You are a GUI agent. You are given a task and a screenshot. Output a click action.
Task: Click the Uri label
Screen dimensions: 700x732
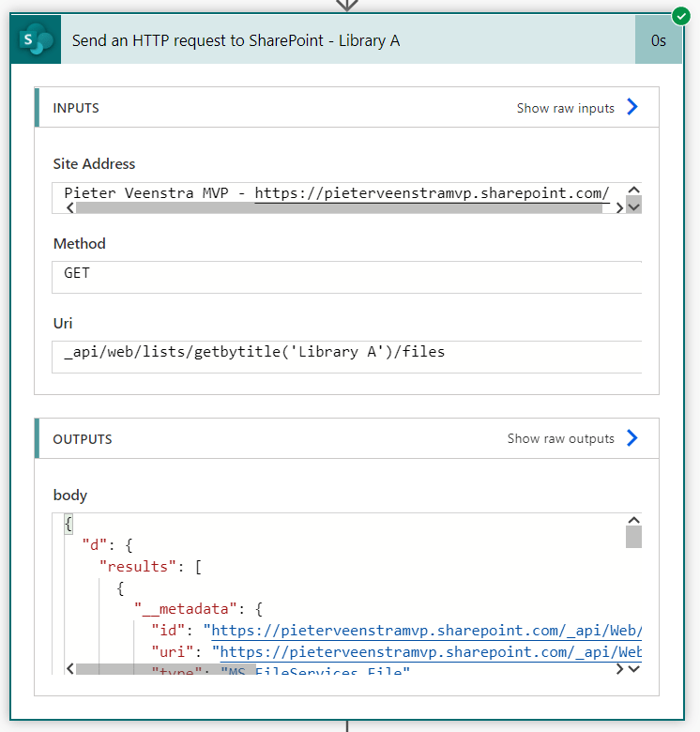pos(63,324)
